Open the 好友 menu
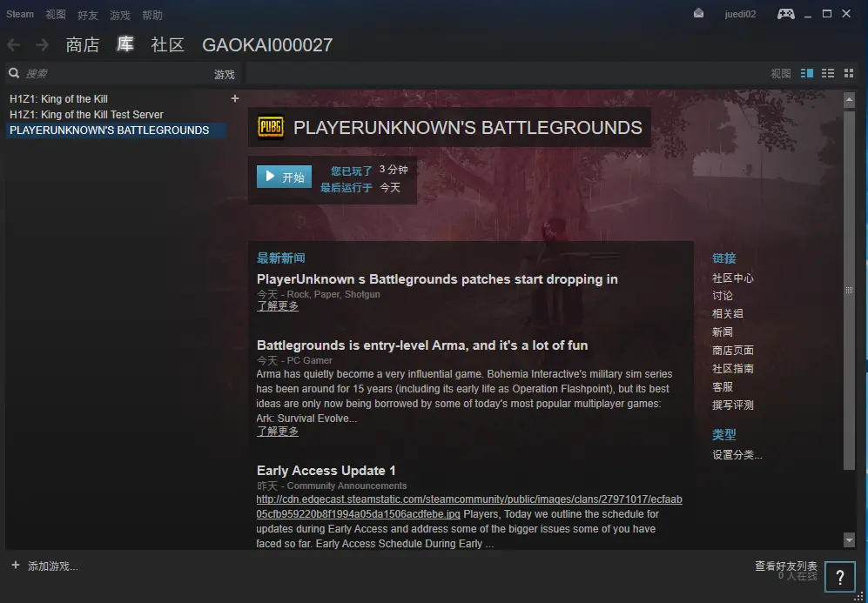Viewport: 868px width, 603px height. tap(87, 15)
